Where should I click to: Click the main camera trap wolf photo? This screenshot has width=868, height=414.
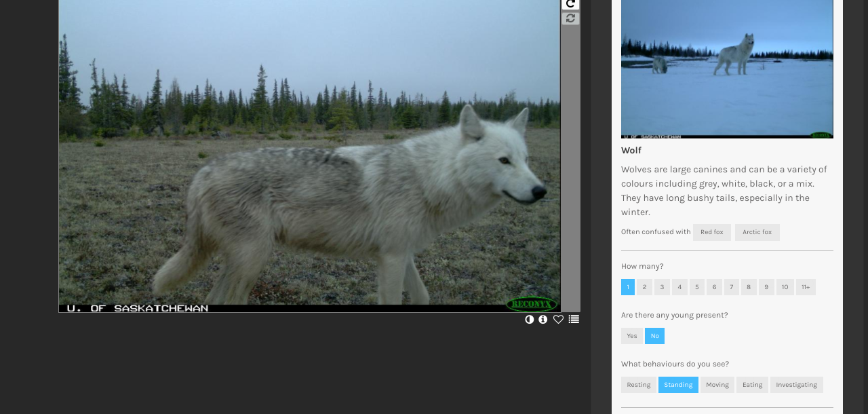[309, 156]
